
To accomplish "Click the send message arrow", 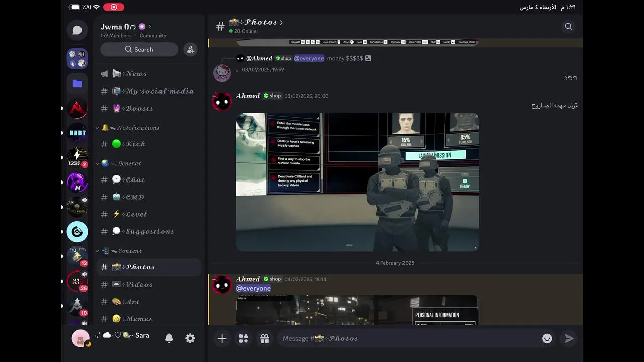I will 569,338.
